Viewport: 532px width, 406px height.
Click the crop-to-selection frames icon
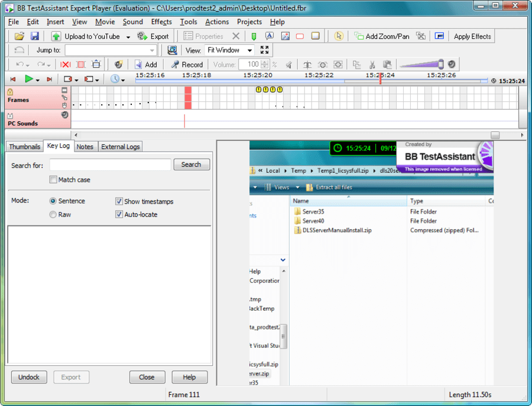81,64
